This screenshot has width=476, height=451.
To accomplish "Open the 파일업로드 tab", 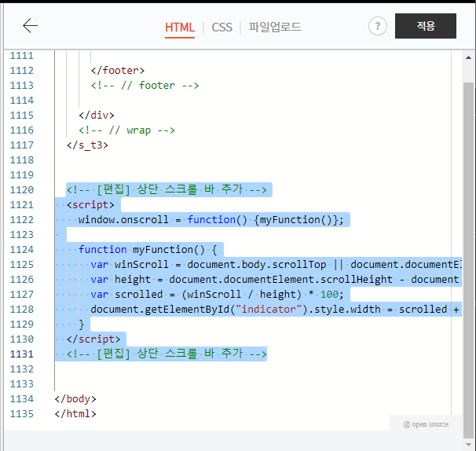I will coord(275,27).
